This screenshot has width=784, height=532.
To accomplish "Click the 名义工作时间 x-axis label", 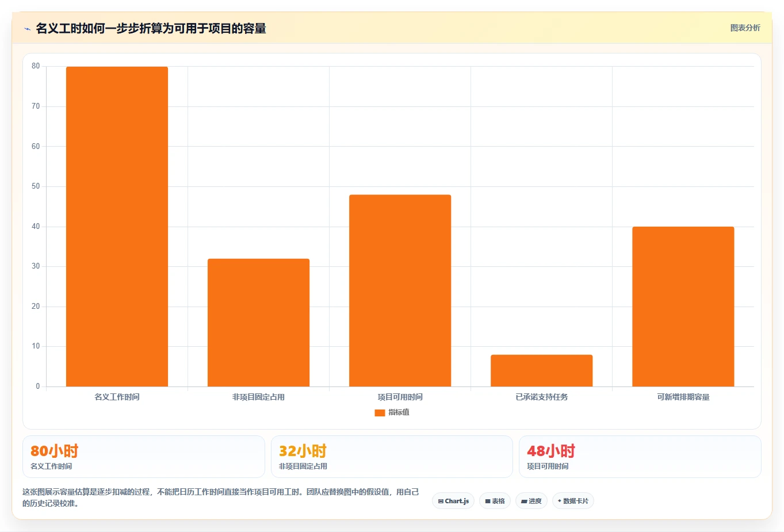I will pyautogui.click(x=117, y=397).
